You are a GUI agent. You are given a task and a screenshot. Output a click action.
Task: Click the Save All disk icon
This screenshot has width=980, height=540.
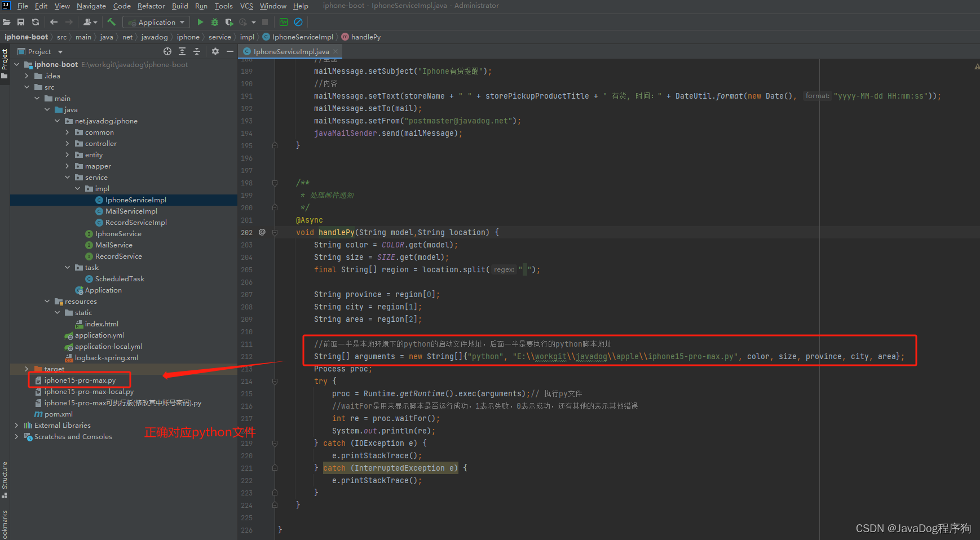point(21,22)
